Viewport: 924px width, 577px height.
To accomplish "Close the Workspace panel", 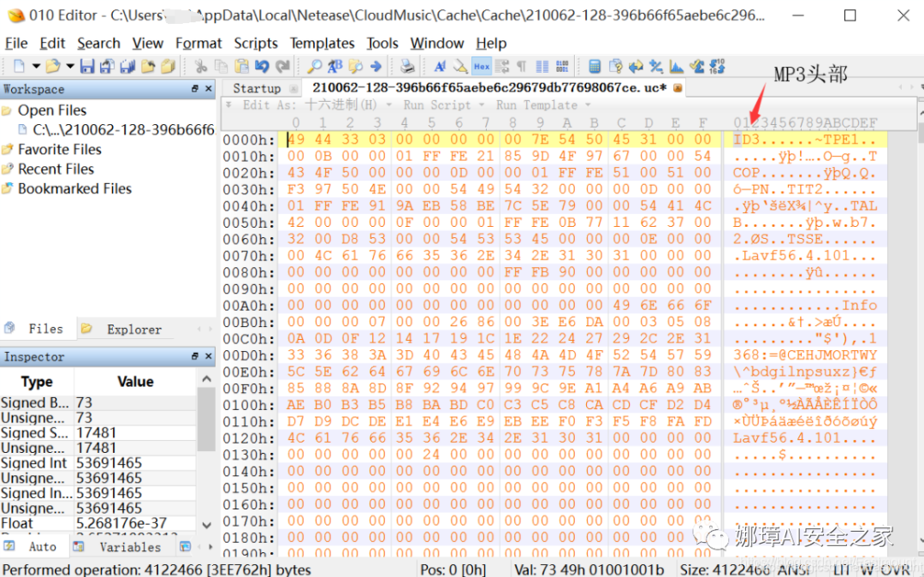I will click(209, 89).
